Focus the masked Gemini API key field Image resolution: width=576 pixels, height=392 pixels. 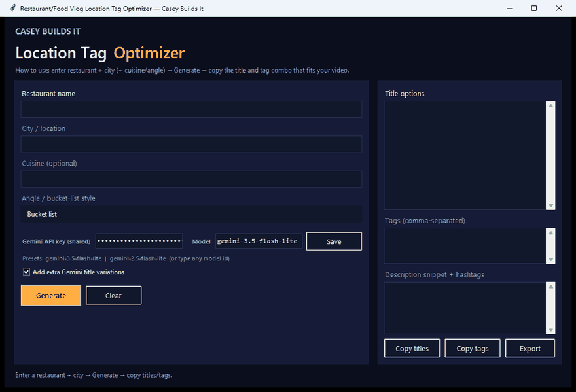coord(139,241)
